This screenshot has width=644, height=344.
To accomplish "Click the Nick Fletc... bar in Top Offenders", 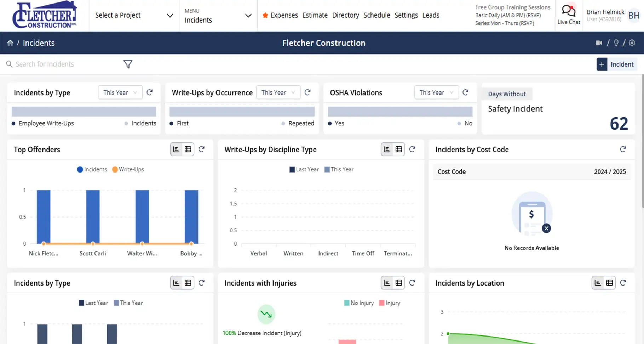I will pos(44,217).
